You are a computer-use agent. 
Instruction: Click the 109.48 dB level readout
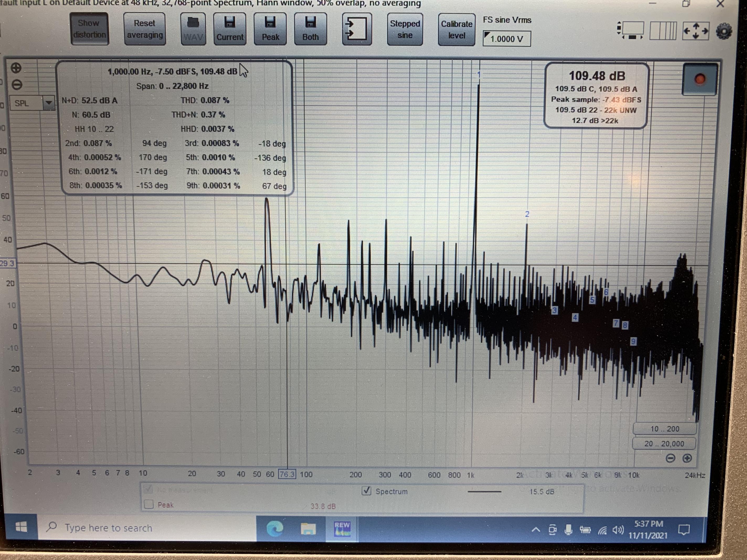click(597, 76)
